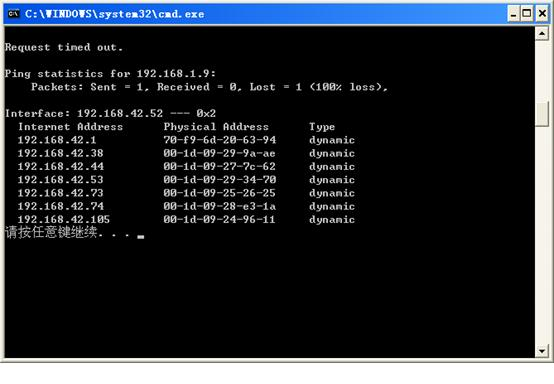Click MAC address 00-1d-09-29-34-70
This screenshot has width=554, height=384.
[219, 180]
